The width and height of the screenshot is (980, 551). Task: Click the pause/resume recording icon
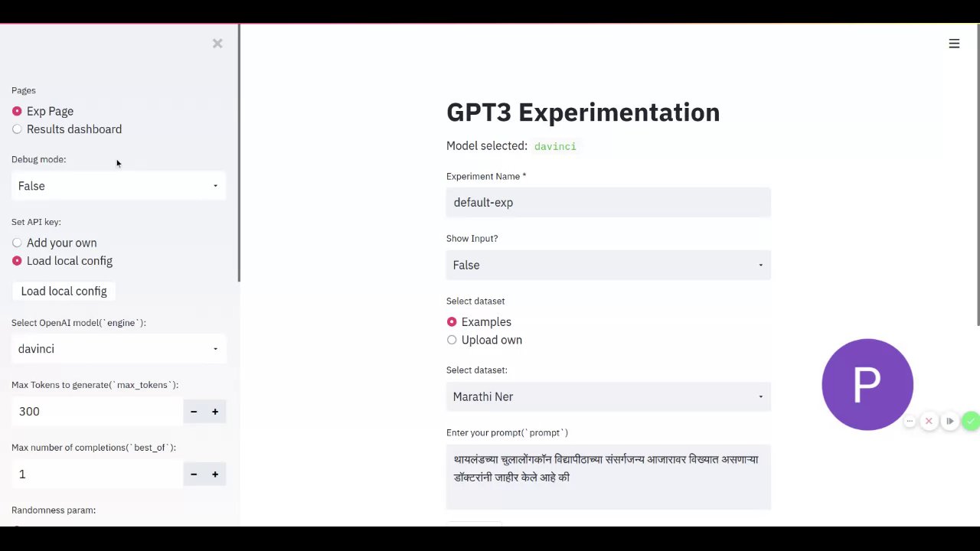click(950, 421)
